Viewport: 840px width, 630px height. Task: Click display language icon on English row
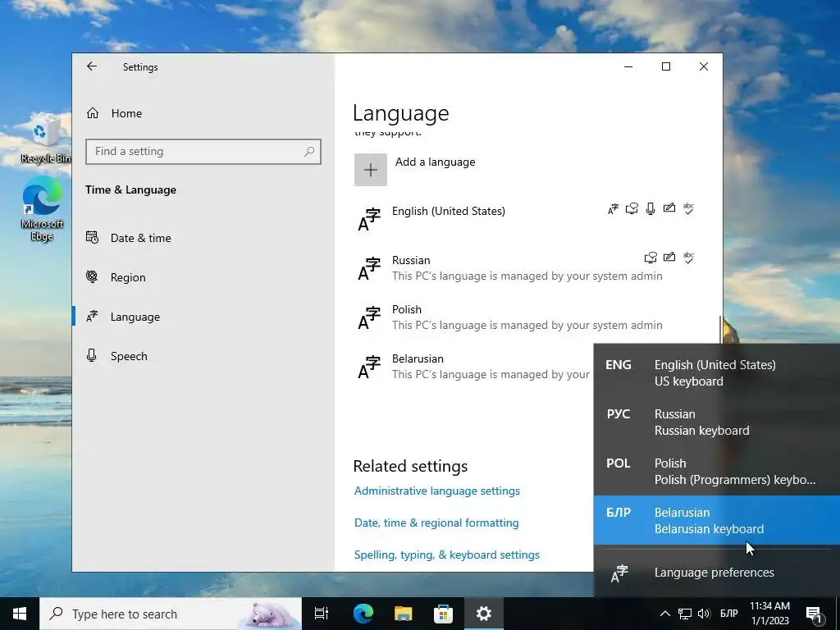click(613, 209)
